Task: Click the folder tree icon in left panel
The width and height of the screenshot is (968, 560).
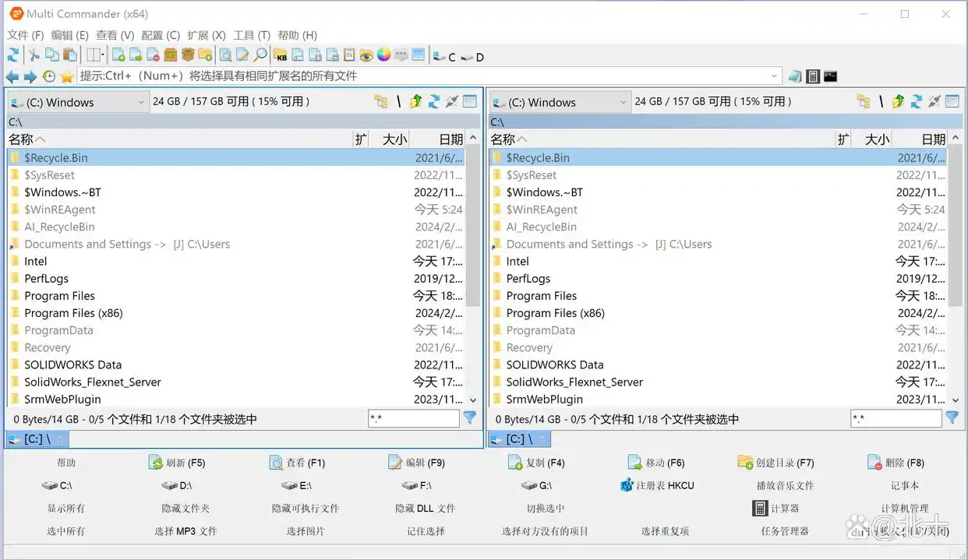Action: click(380, 101)
